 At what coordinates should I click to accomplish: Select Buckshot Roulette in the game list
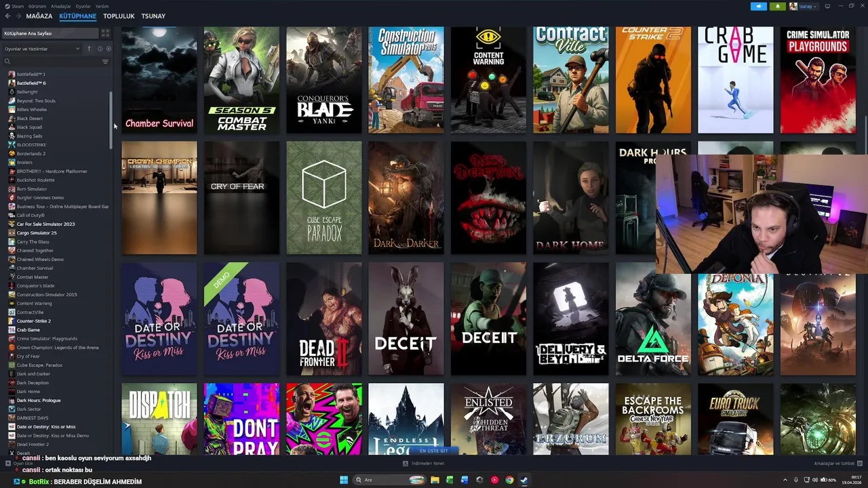click(x=36, y=180)
